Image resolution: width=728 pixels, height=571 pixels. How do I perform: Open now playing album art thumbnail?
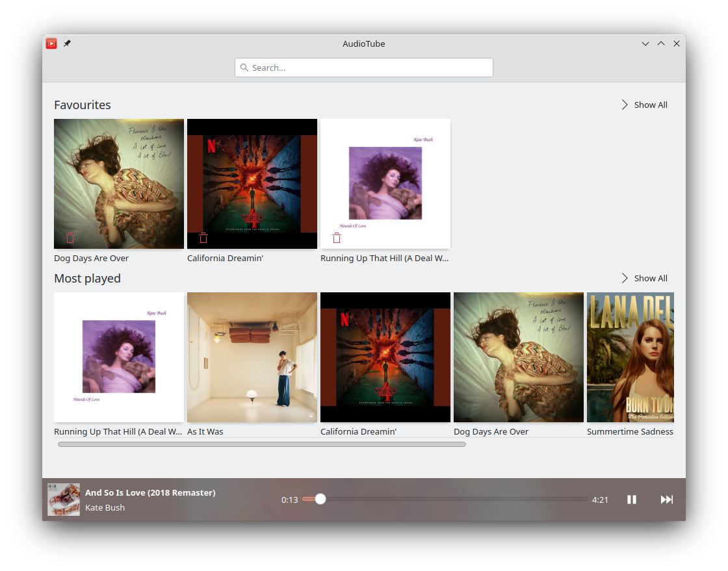64,500
